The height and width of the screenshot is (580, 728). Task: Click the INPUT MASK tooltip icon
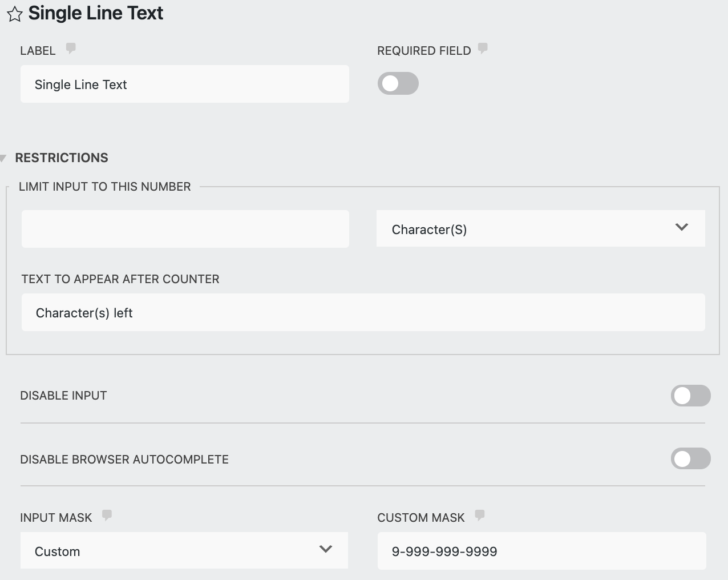[x=107, y=515]
